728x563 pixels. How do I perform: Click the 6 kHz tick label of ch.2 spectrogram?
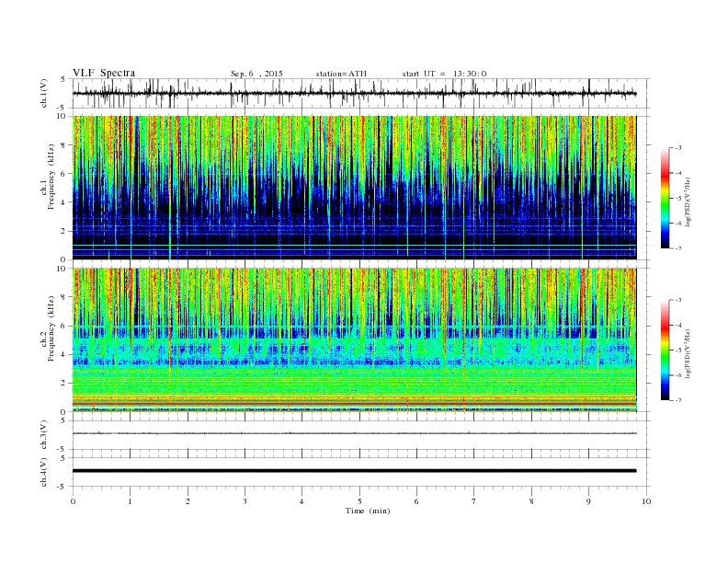pos(63,326)
